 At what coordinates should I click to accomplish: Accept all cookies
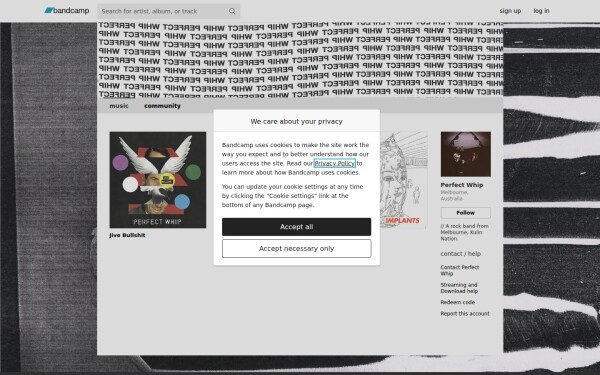coord(297,227)
